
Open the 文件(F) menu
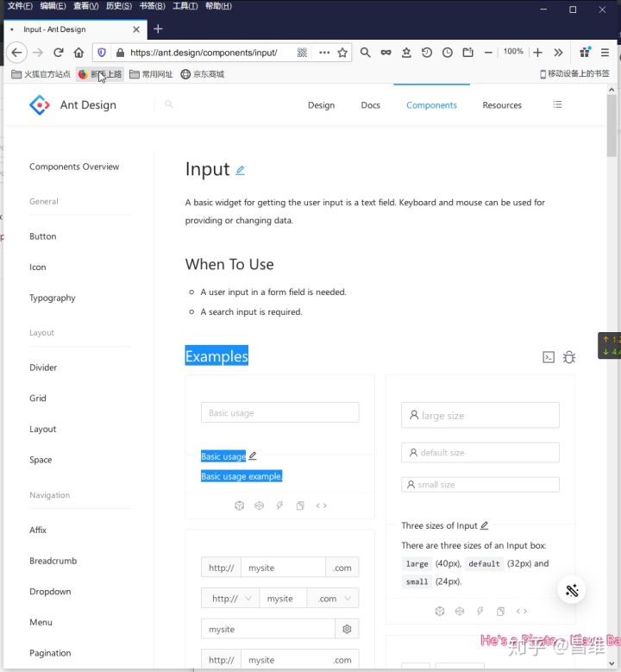(20, 6)
